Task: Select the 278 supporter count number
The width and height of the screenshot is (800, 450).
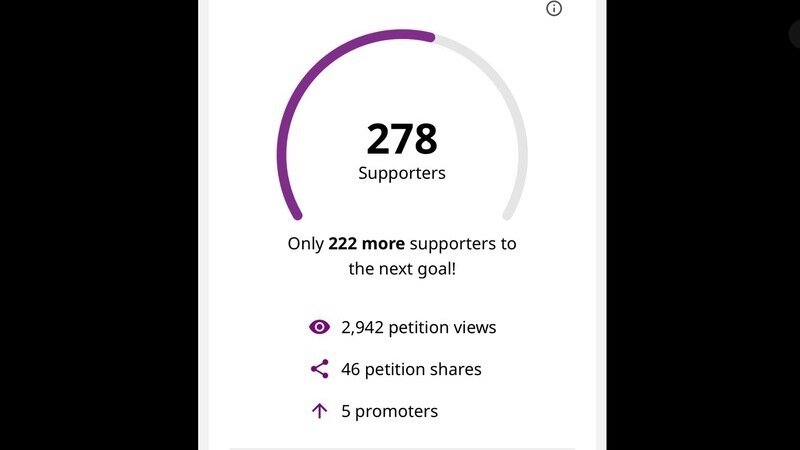Action: pos(402,139)
